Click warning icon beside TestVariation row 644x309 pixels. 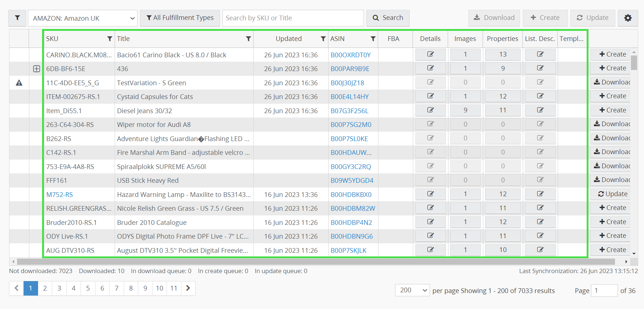[x=19, y=83]
